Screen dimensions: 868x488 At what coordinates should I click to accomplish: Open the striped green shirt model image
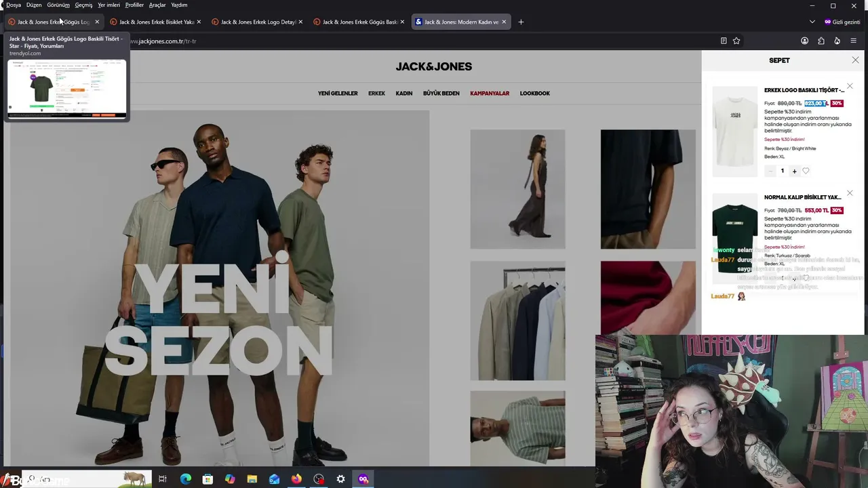coord(517,428)
